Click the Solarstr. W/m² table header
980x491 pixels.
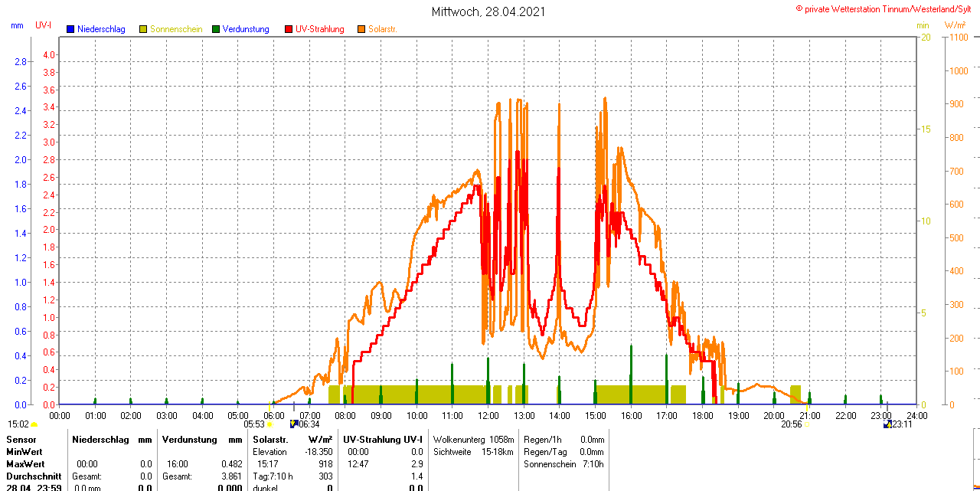point(292,440)
